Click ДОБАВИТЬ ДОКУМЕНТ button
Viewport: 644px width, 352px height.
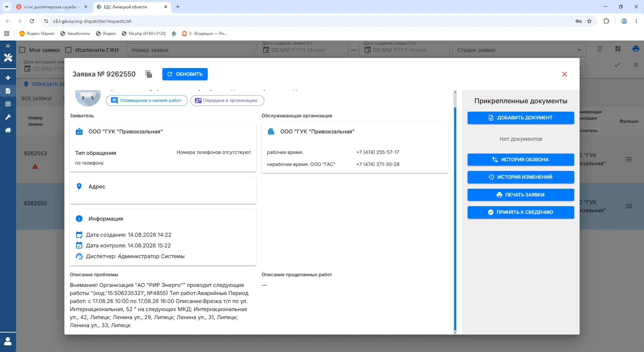click(521, 118)
